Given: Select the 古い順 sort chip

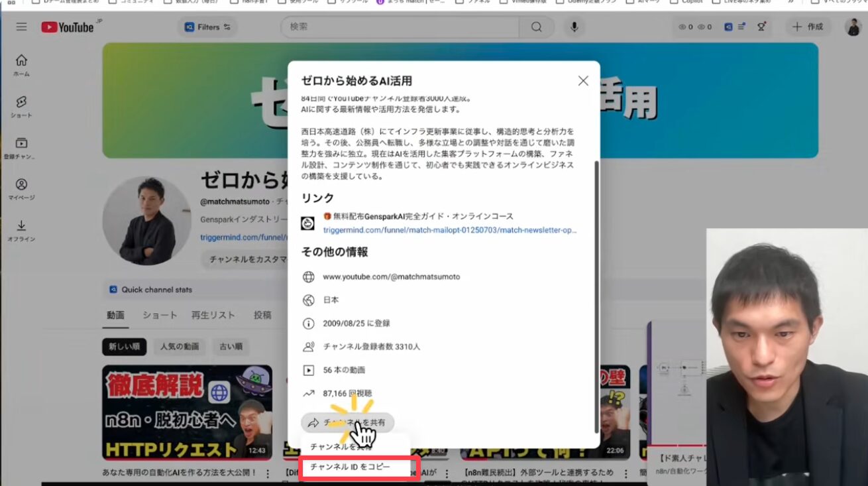Looking at the screenshot, I should pos(231,346).
